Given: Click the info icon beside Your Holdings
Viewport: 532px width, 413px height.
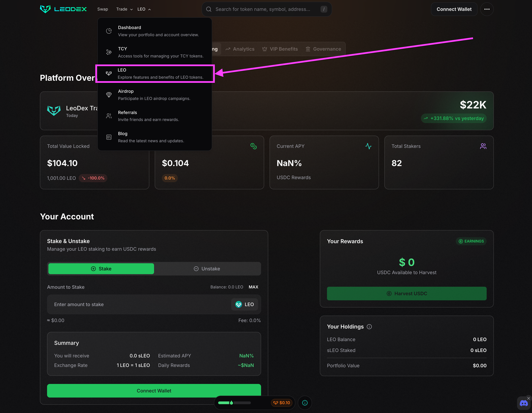Looking at the screenshot, I should (x=369, y=327).
